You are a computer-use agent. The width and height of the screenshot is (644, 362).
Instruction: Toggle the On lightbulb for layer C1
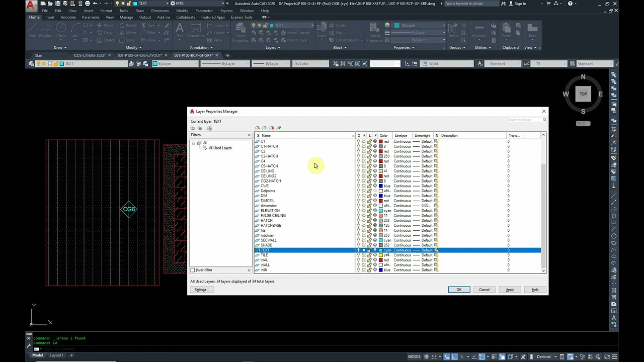359,141
